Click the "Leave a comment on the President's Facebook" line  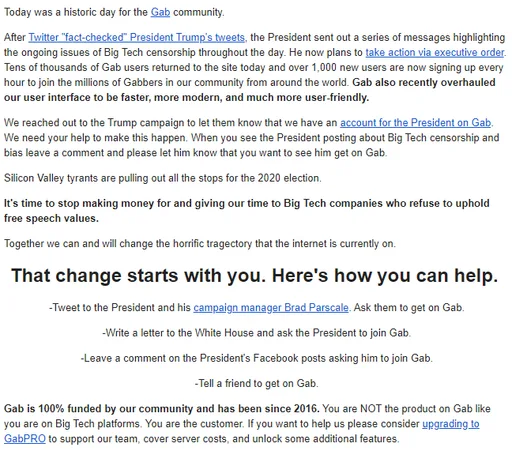pyautogui.click(x=256, y=358)
